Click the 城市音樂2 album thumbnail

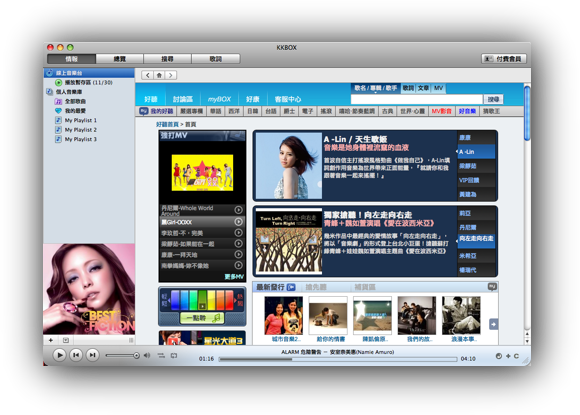(284, 316)
